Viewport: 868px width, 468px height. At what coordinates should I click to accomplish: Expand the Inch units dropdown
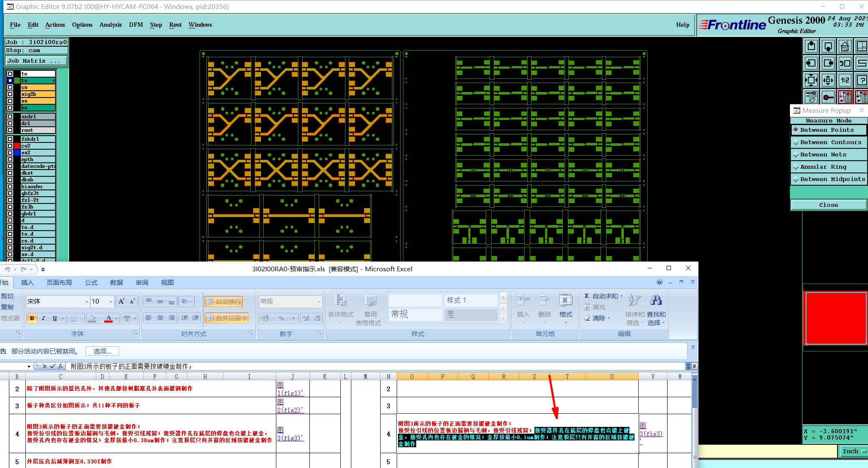[853, 451]
